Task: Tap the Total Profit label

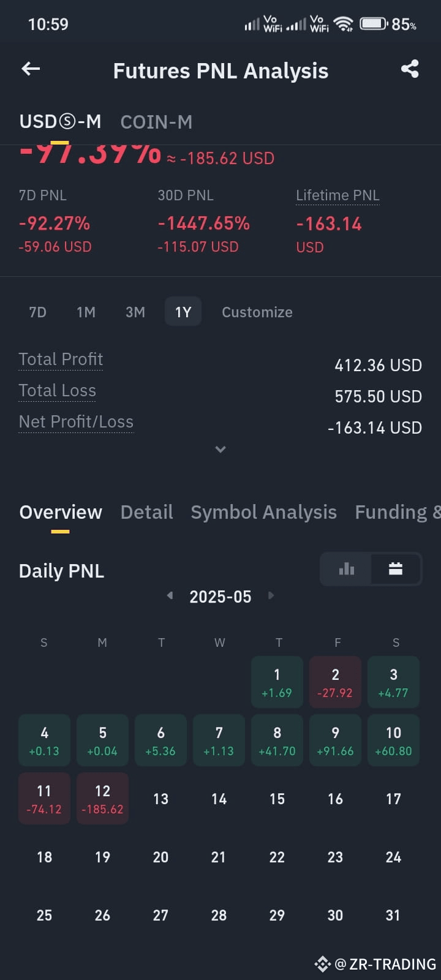Action: coord(61,359)
